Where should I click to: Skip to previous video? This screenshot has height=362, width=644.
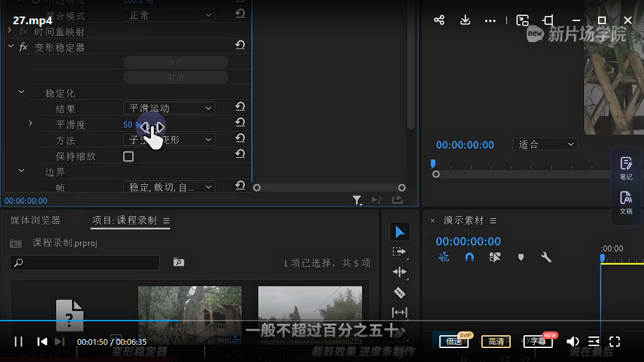click(42, 342)
